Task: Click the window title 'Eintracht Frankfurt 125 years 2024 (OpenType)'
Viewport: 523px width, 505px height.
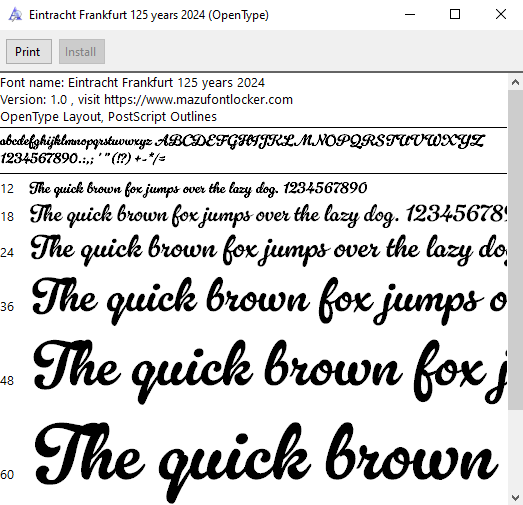Action: (x=149, y=15)
